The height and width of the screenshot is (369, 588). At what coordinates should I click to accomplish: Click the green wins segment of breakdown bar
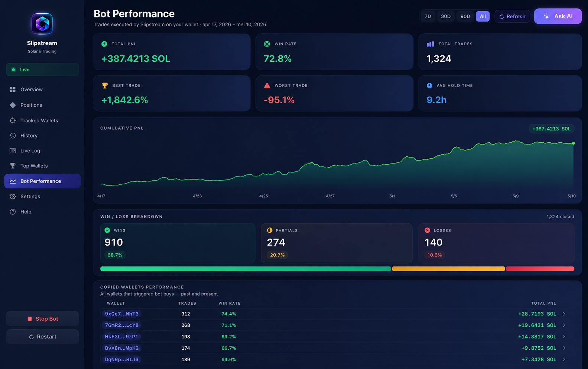(x=246, y=269)
